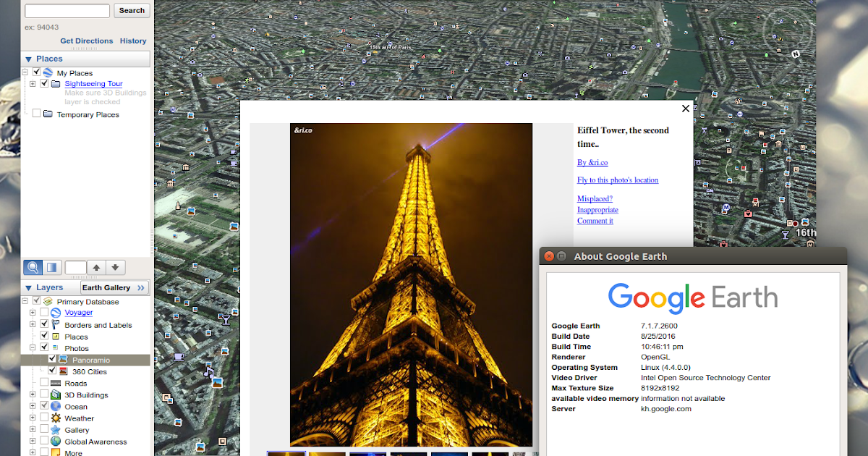Screen dimensions: 868x456
Task: Open the Fly to this photo's location link
Action: [x=618, y=180]
